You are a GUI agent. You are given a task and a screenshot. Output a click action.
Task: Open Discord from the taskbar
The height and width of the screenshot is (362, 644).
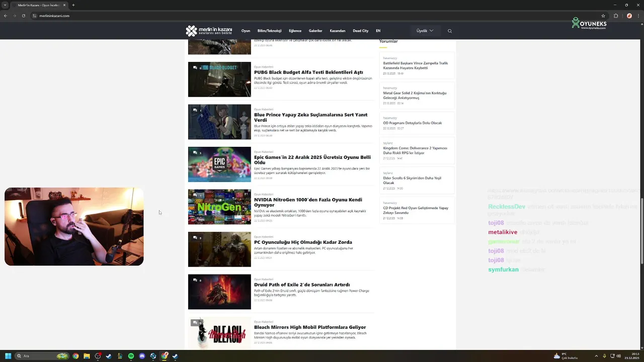point(142,356)
